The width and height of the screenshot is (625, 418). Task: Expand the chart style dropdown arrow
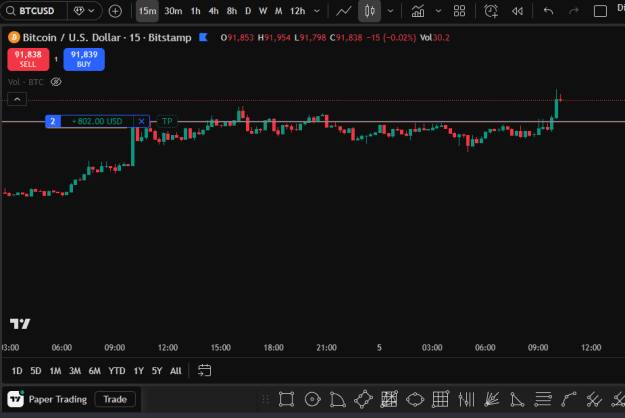point(391,11)
